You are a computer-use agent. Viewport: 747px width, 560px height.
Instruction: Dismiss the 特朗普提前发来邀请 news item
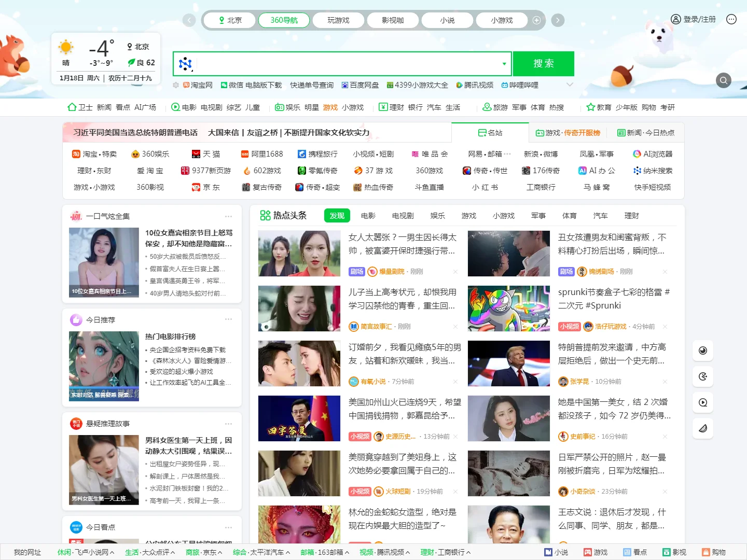click(x=665, y=382)
